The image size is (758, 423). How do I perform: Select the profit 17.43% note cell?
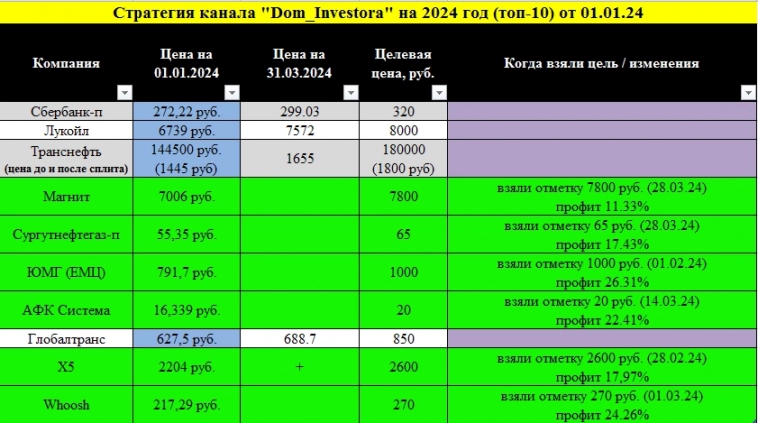[602, 234]
